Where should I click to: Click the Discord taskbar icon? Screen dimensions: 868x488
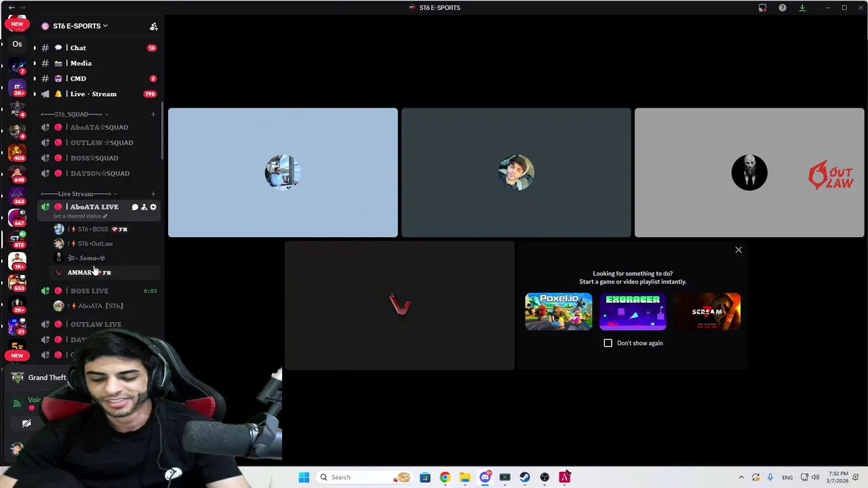[x=485, y=477]
